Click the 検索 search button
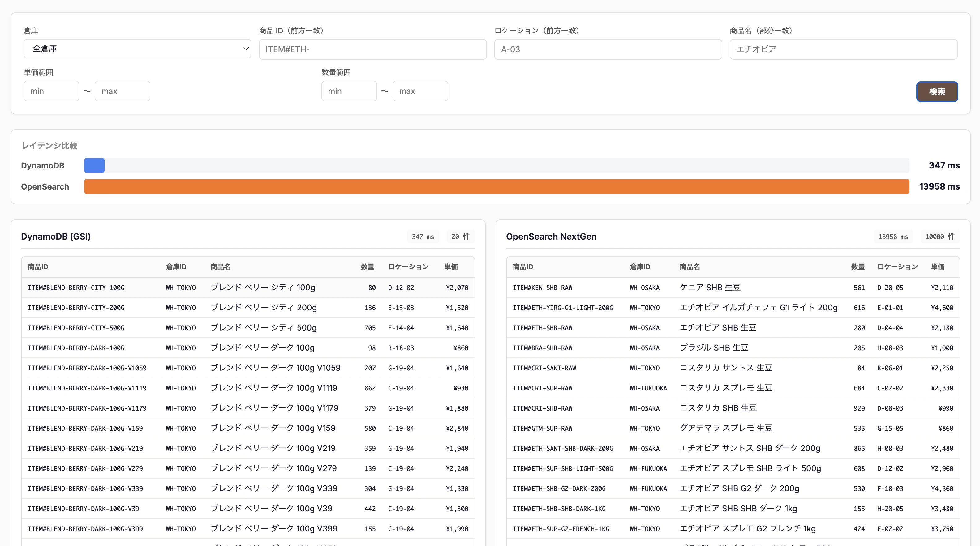The image size is (980, 546). tap(937, 91)
